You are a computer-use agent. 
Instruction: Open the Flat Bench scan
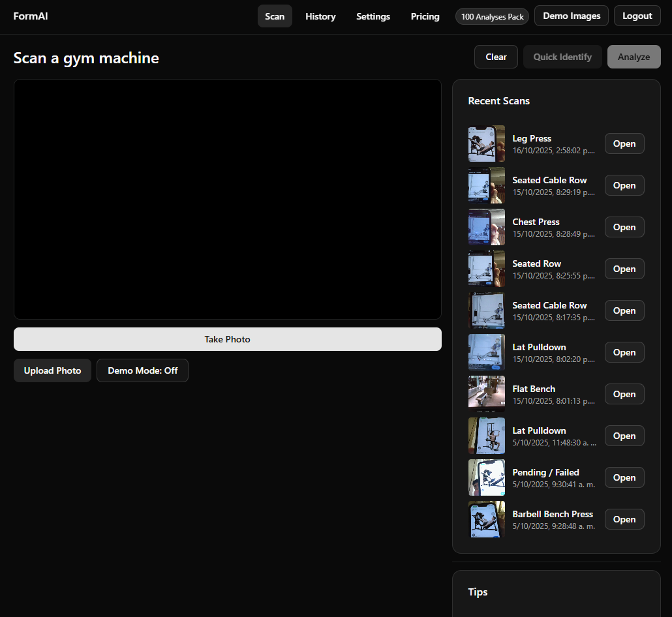tap(624, 394)
